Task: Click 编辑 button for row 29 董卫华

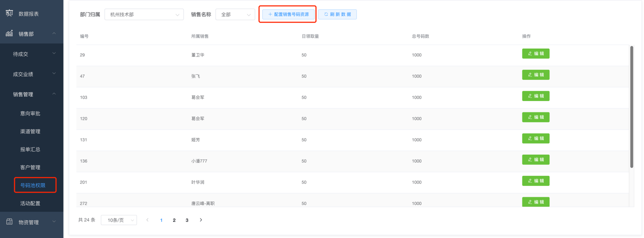Action: [x=535, y=54]
